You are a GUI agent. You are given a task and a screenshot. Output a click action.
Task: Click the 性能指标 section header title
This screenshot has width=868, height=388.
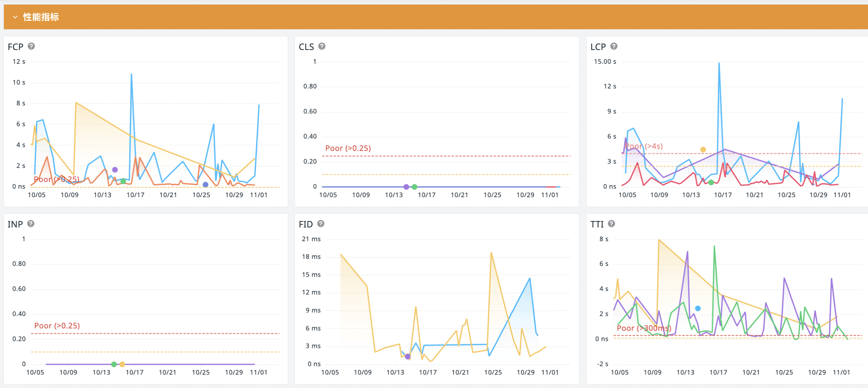(x=41, y=17)
